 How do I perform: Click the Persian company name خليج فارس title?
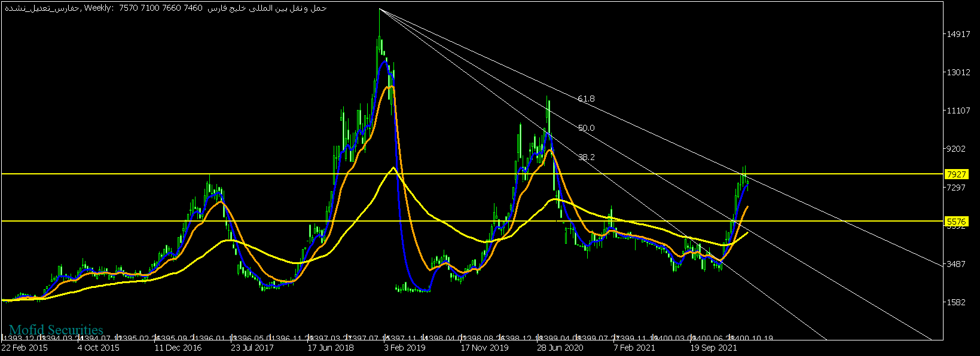tap(267, 8)
